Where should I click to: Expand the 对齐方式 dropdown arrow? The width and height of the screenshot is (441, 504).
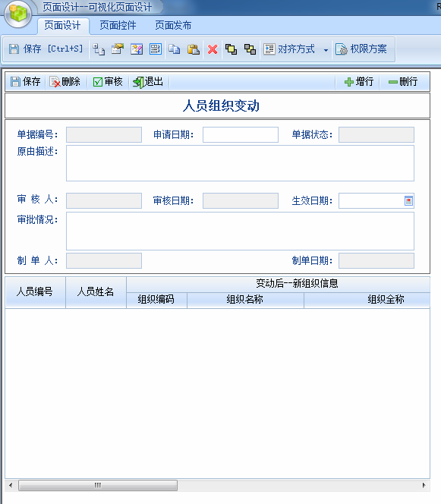pos(326,50)
